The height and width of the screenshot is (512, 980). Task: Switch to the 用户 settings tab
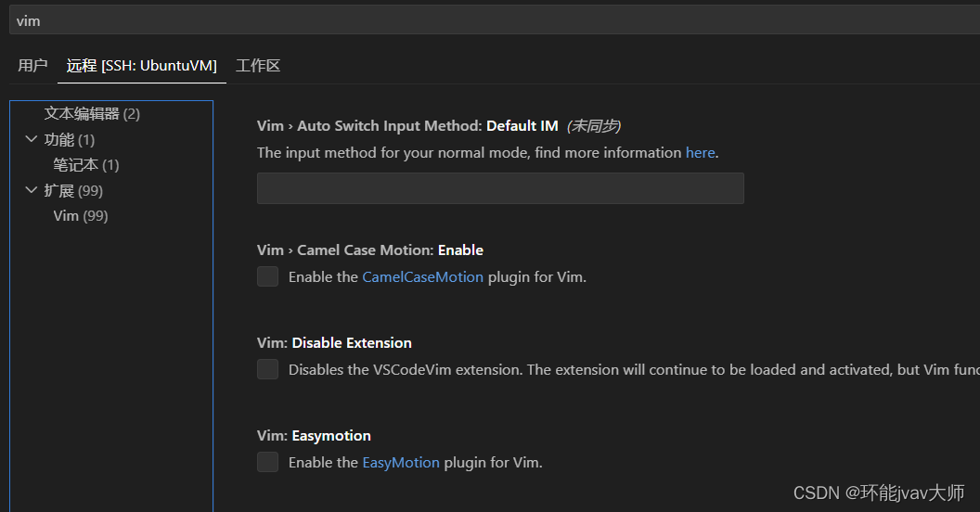(32, 66)
